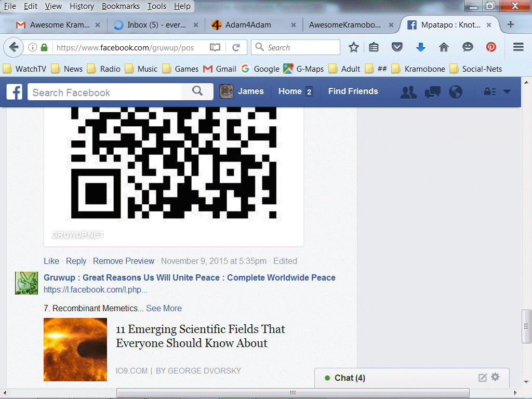This screenshot has height=399, width=532.
Task: Open the Edit menu
Action: [31, 6]
